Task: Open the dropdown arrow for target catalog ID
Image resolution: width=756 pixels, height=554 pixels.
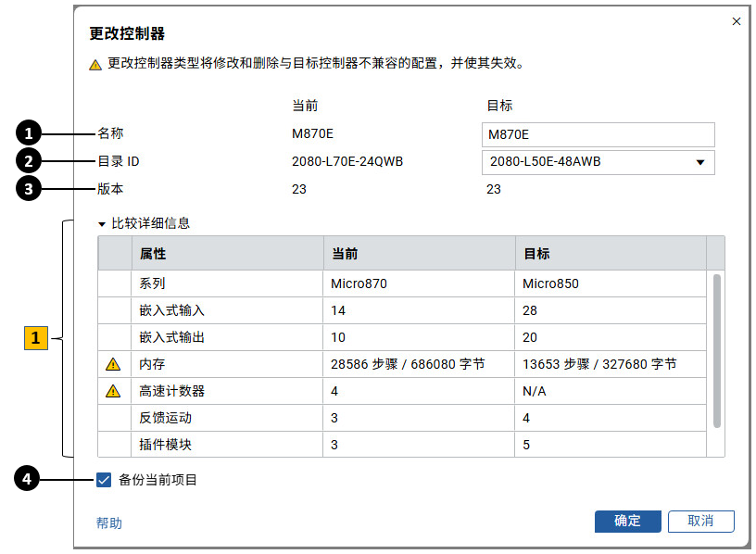Action: [701, 161]
